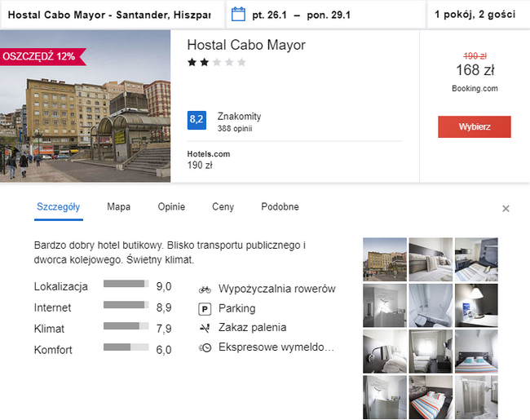Click the 388 opinii reviews text

[x=235, y=129]
